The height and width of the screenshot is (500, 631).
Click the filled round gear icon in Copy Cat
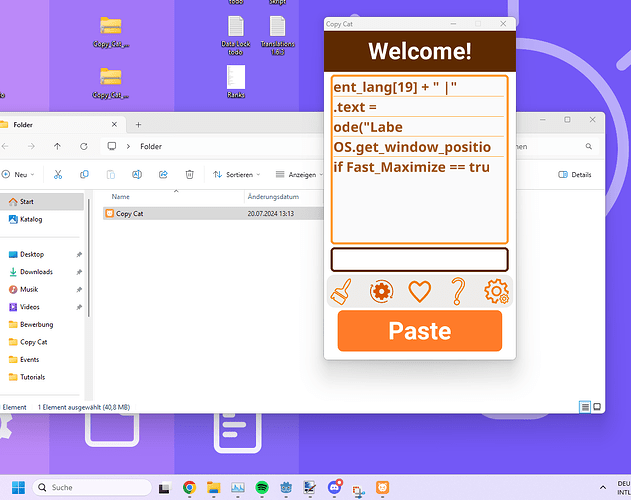(381, 291)
